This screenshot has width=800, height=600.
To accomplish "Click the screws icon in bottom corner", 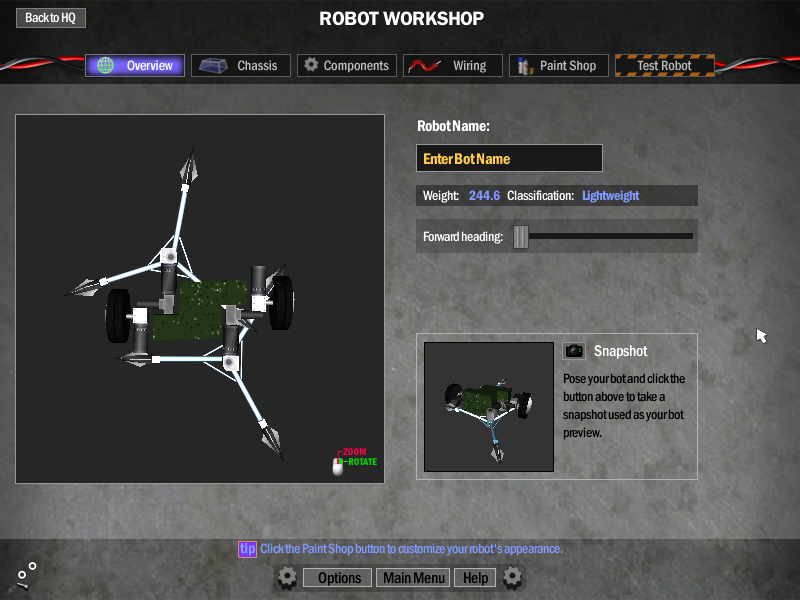I will (x=26, y=576).
